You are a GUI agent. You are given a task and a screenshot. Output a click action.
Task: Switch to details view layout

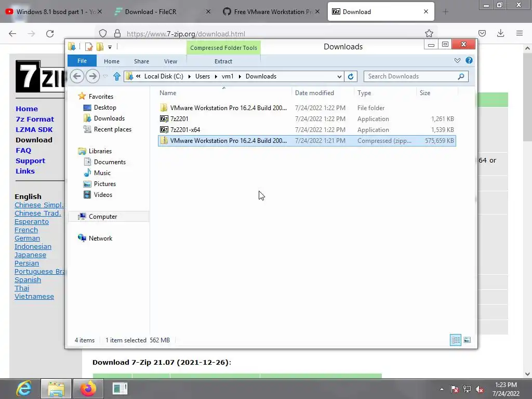pyautogui.click(x=455, y=340)
